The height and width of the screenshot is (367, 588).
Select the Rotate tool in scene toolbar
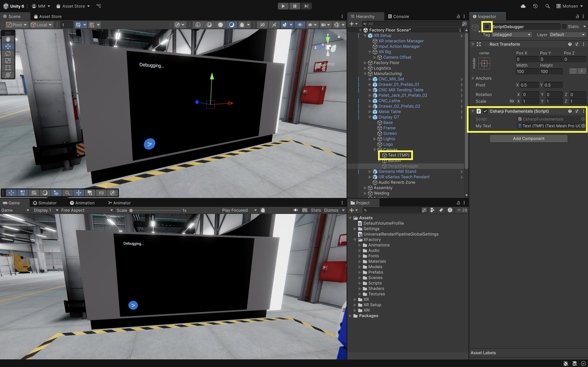click(x=8, y=53)
